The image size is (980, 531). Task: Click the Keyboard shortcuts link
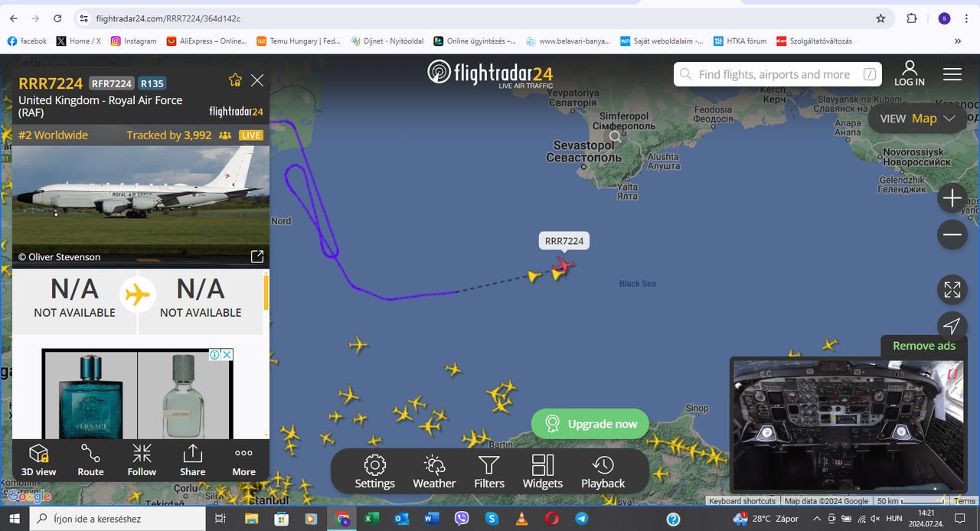(742, 501)
